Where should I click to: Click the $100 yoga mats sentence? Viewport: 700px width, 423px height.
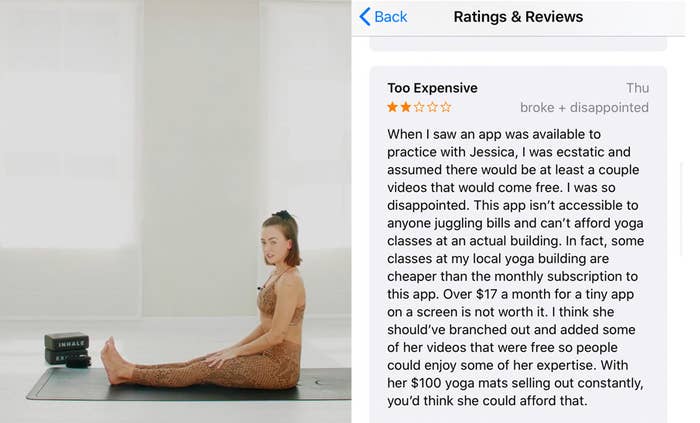(516, 383)
